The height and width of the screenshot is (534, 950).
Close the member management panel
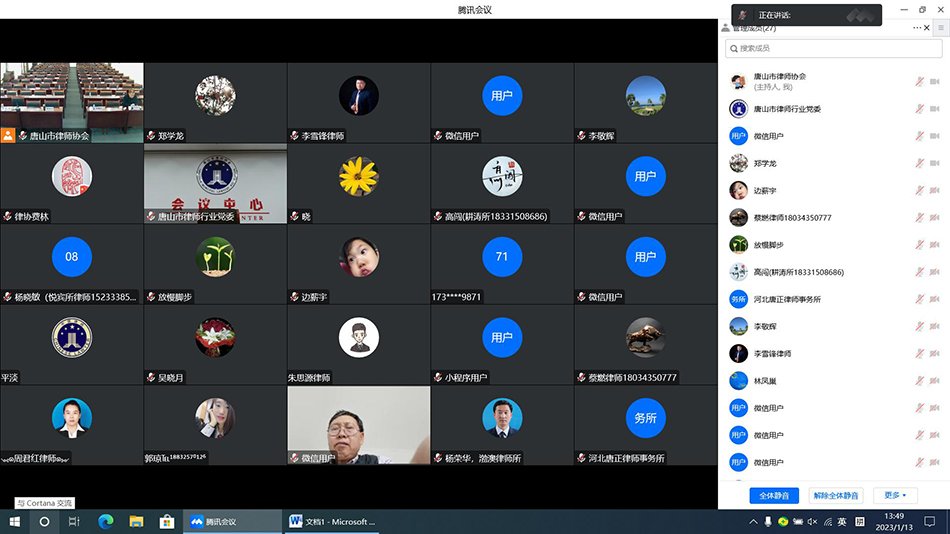(x=926, y=28)
